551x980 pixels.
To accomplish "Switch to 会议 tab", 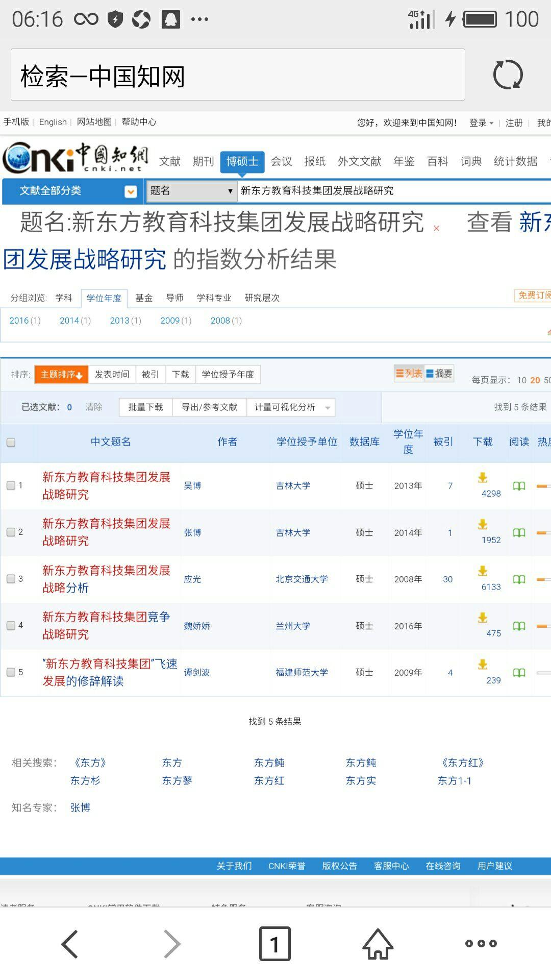I will [x=281, y=162].
